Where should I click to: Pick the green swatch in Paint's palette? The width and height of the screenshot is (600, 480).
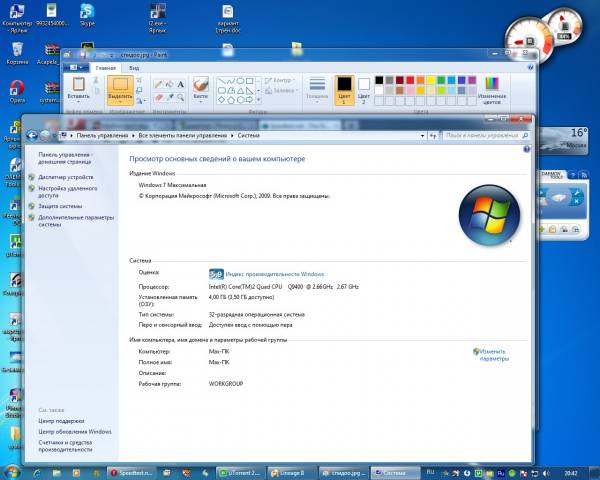point(441,80)
